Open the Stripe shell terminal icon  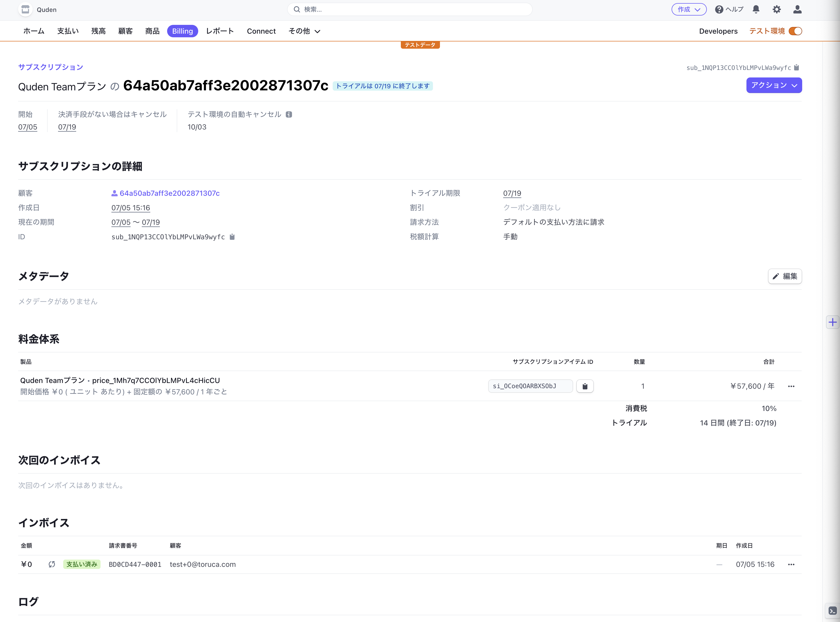(832, 611)
